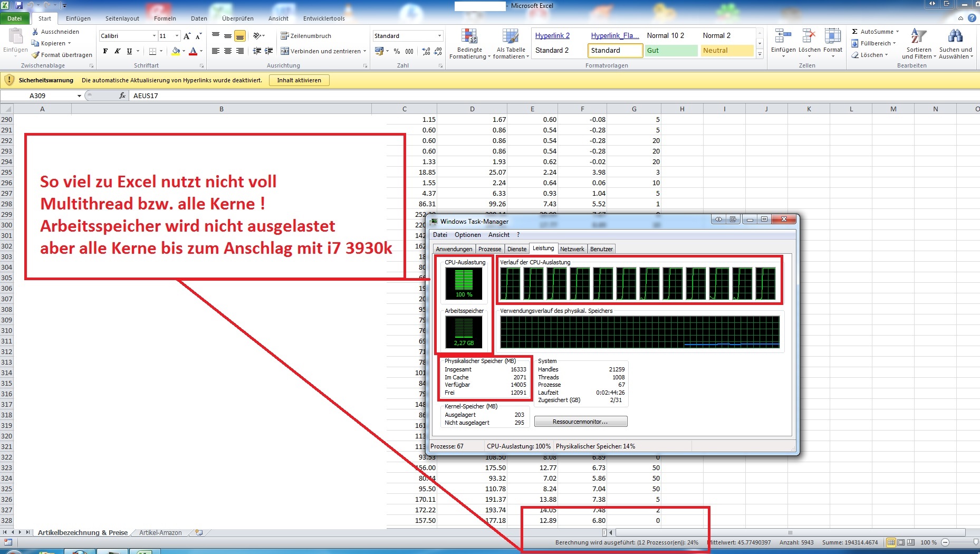Open the Datei tab in Excel
The width and height of the screenshot is (980, 554).
point(15,18)
